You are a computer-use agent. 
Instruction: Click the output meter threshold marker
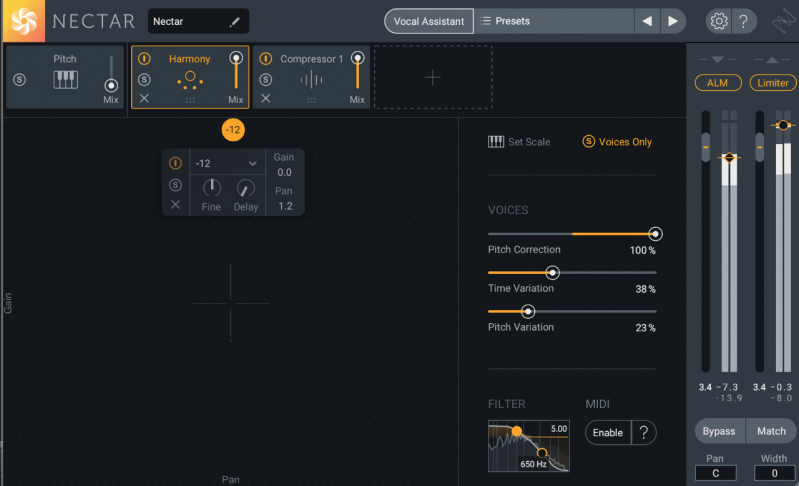point(783,125)
